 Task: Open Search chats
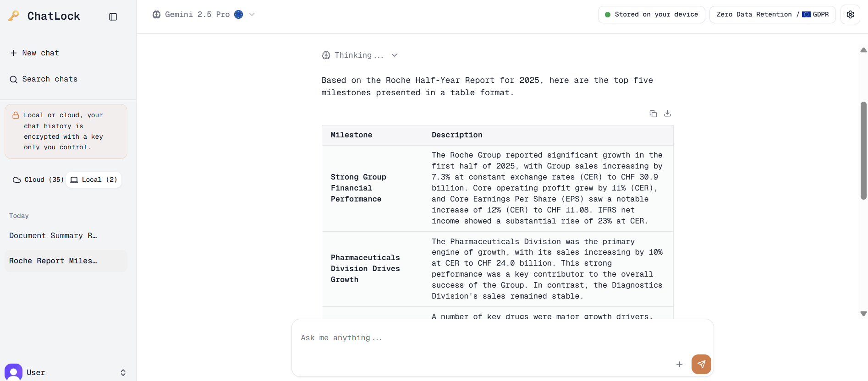(44, 79)
